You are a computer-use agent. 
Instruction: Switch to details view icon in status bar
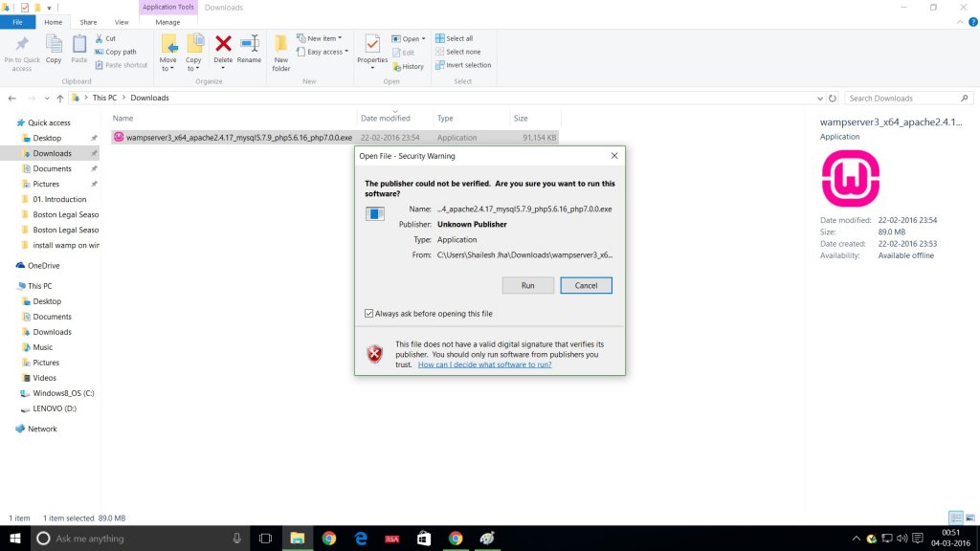956,518
